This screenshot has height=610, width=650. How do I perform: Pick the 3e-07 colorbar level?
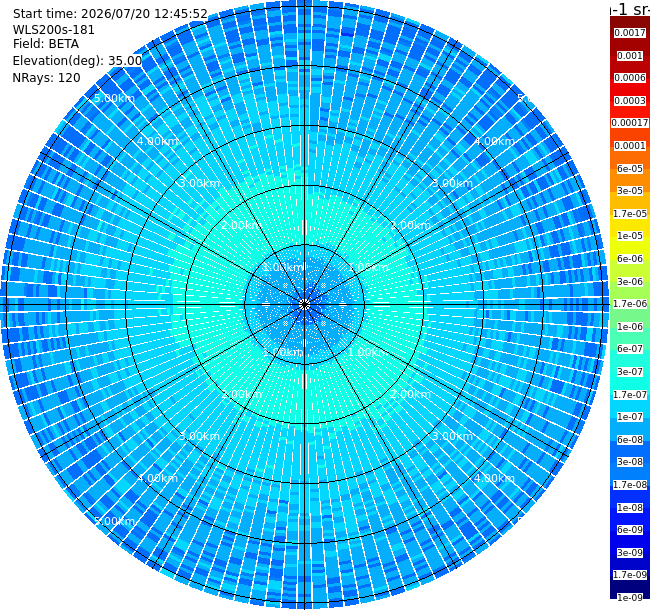(x=630, y=372)
